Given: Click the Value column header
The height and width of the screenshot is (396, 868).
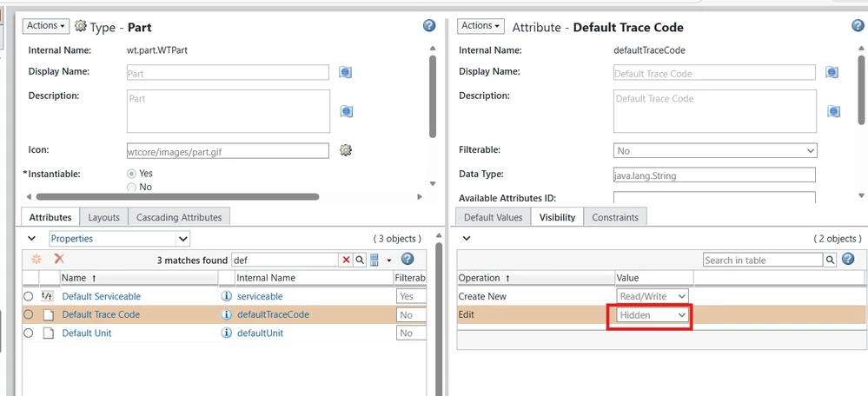Looking at the screenshot, I should point(654,278).
